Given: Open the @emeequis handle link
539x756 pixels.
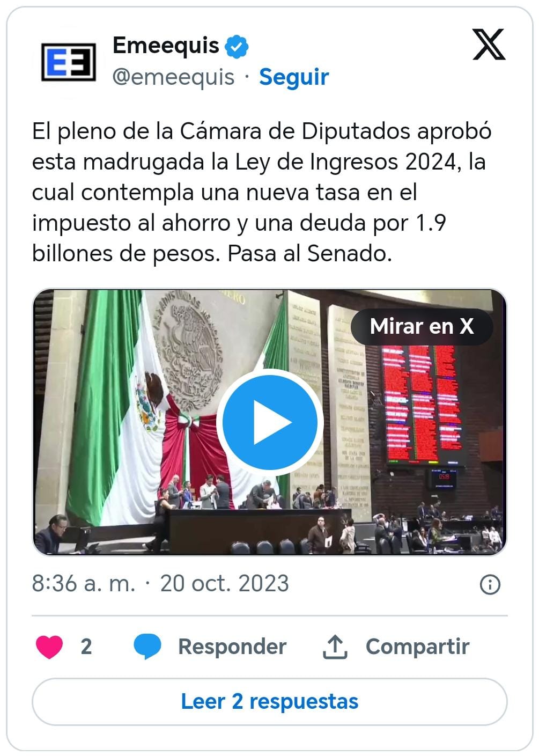Looking at the screenshot, I should click(x=173, y=77).
